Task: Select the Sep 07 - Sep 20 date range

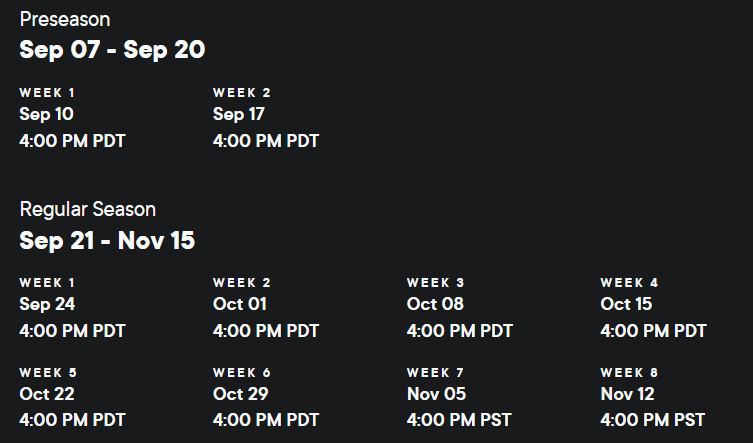Action: coord(112,50)
